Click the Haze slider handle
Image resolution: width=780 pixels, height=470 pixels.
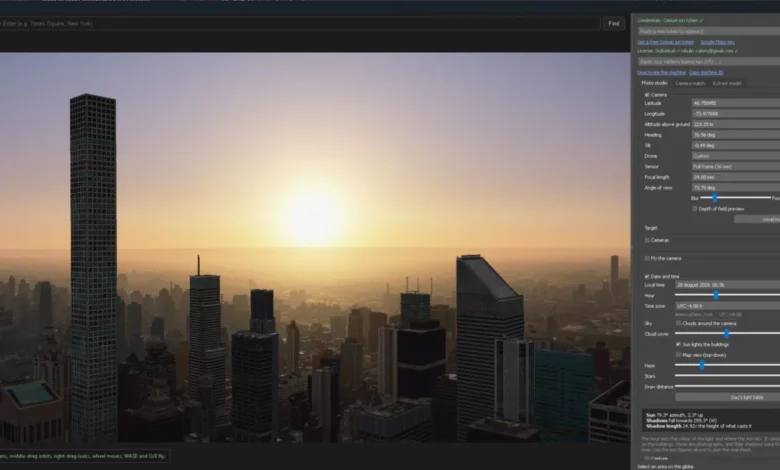702,366
